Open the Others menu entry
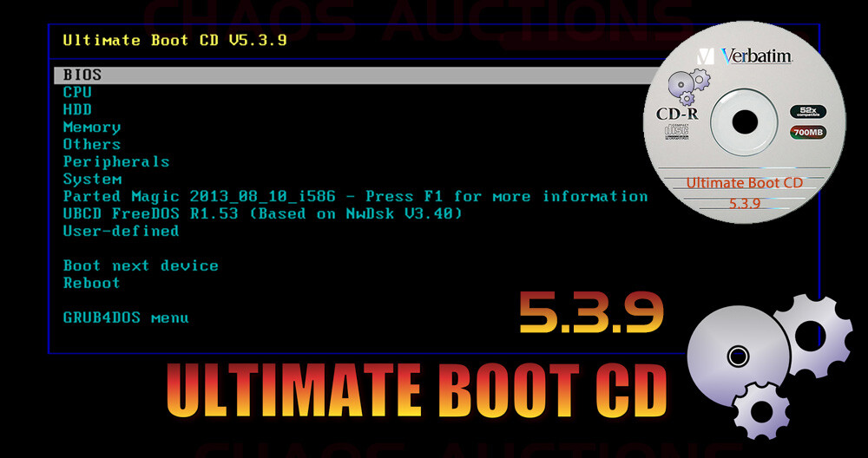868x458 pixels. [x=92, y=144]
